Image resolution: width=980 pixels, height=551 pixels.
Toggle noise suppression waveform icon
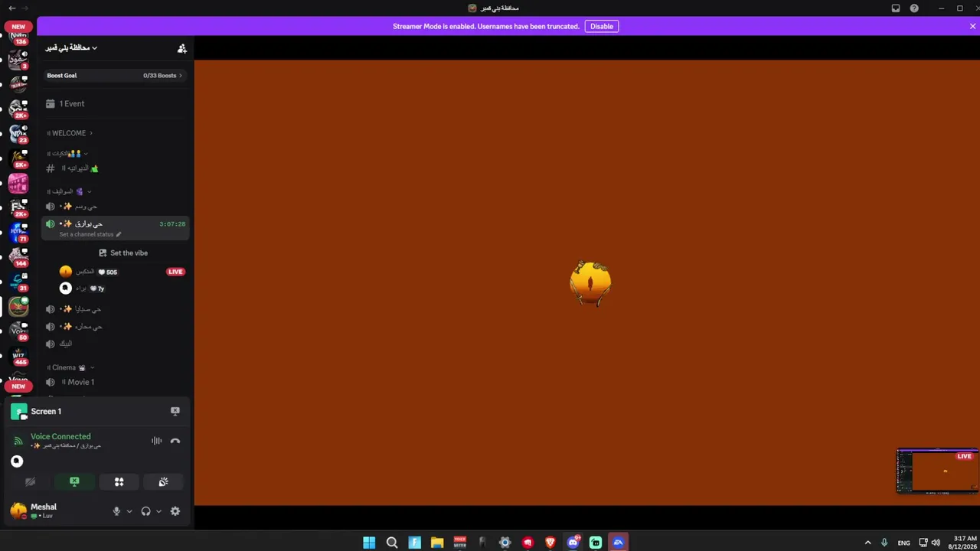[156, 441]
